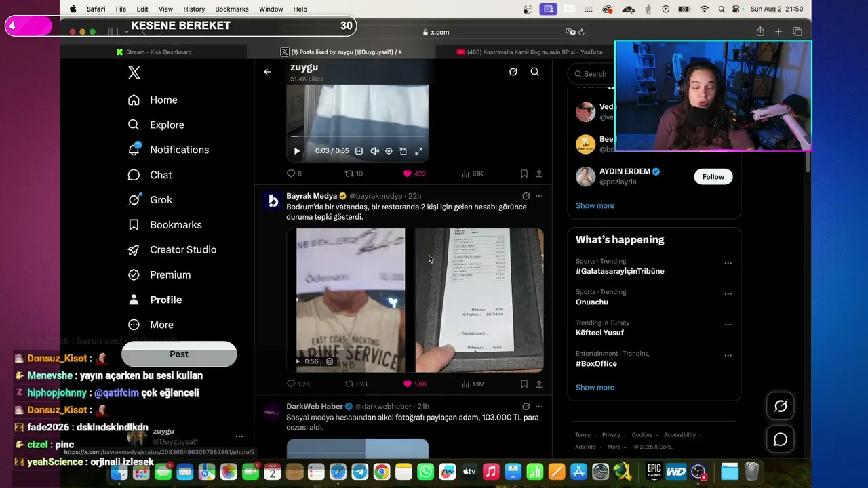The height and width of the screenshot is (488, 868).
Task: Open Bookmarks in X sidebar
Action: pos(165,224)
